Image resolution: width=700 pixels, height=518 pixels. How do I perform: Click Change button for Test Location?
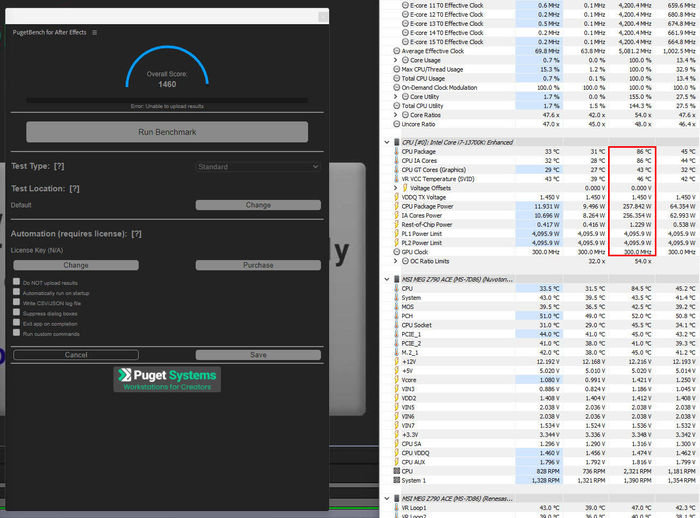point(258,205)
